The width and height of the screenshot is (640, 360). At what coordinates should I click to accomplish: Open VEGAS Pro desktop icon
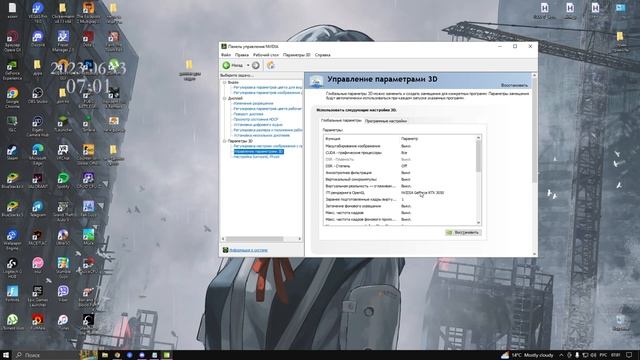click(38, 13)
